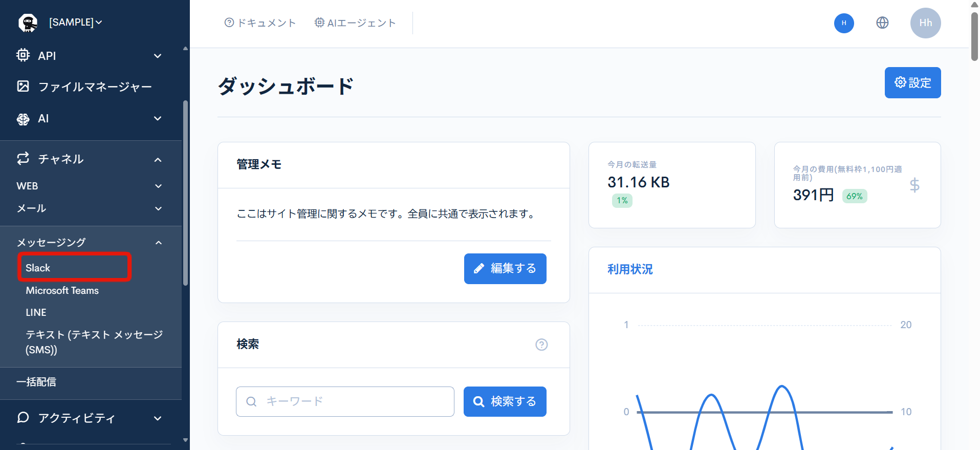Collapse the メッセージング section chevron
This screenshot has width=980, height=450.
tap(159, 243)
